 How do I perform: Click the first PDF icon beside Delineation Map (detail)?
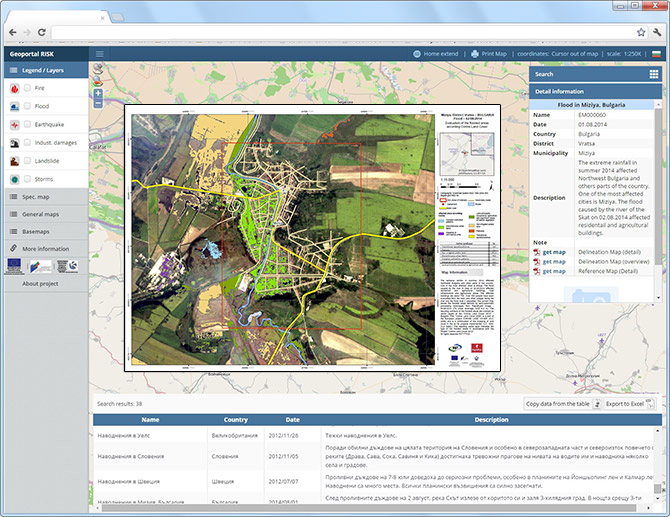point(537,253)
